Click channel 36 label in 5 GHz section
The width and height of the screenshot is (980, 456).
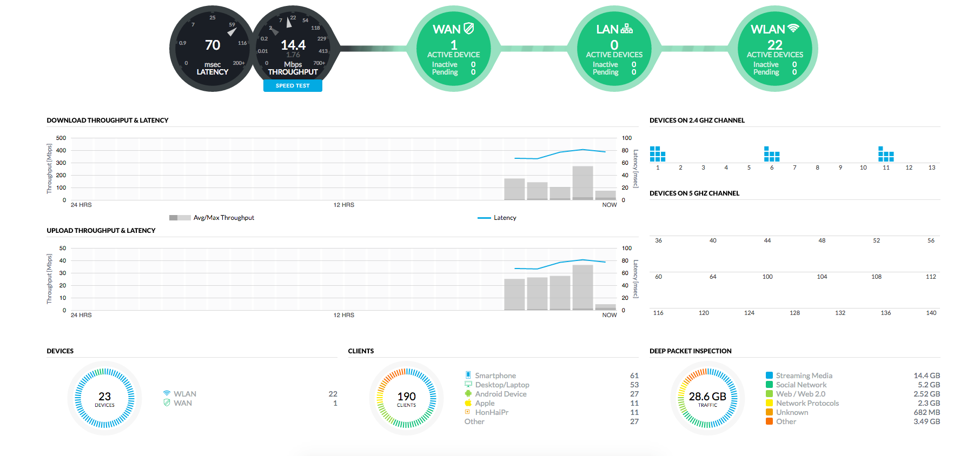(658, 240)
